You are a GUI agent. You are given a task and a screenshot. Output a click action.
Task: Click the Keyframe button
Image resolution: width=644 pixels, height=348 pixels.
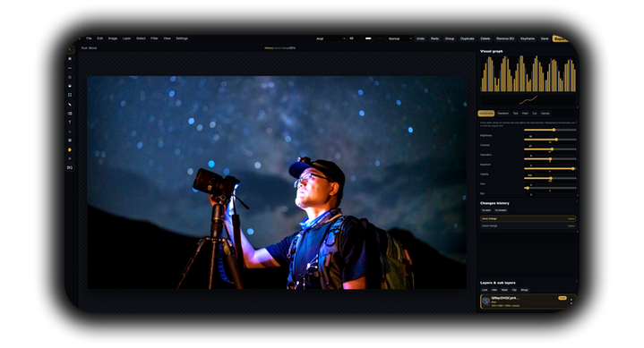pyautogui.click(x=528, y=38)
